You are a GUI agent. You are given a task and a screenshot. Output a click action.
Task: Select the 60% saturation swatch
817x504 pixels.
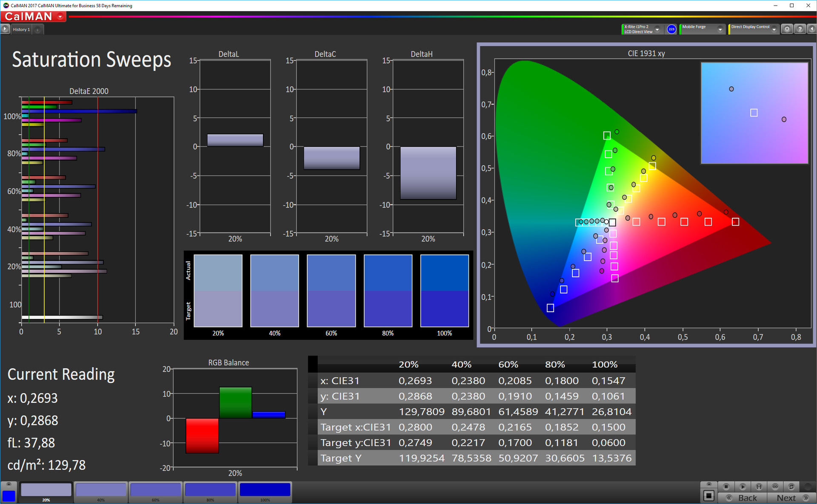click(155, 490)
